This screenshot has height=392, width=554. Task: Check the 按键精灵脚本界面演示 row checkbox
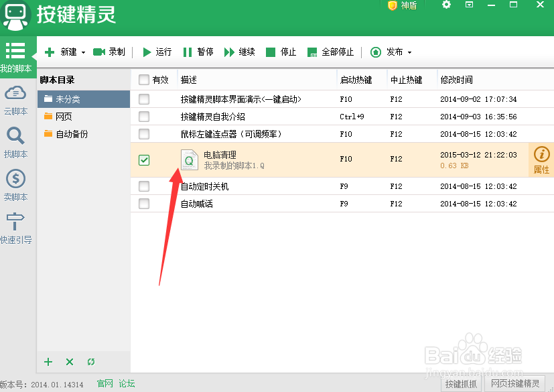click(x=144, y=99)
